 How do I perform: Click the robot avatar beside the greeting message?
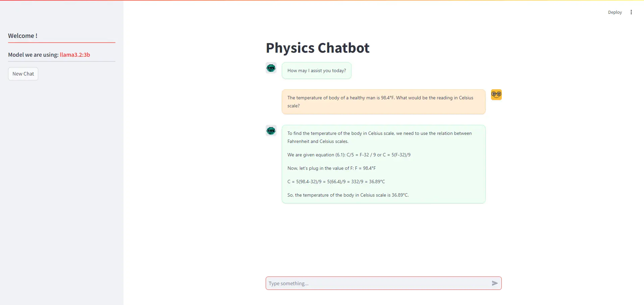click(x=271, y=68)
